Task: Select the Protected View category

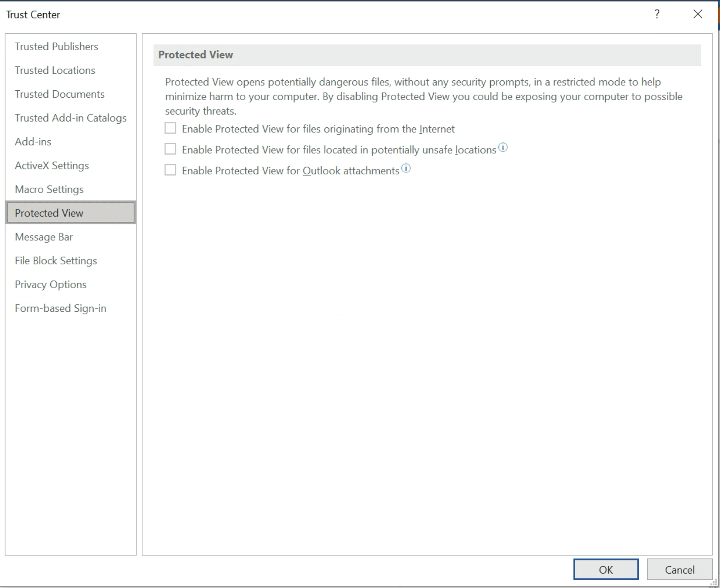Action: [71, 213]
